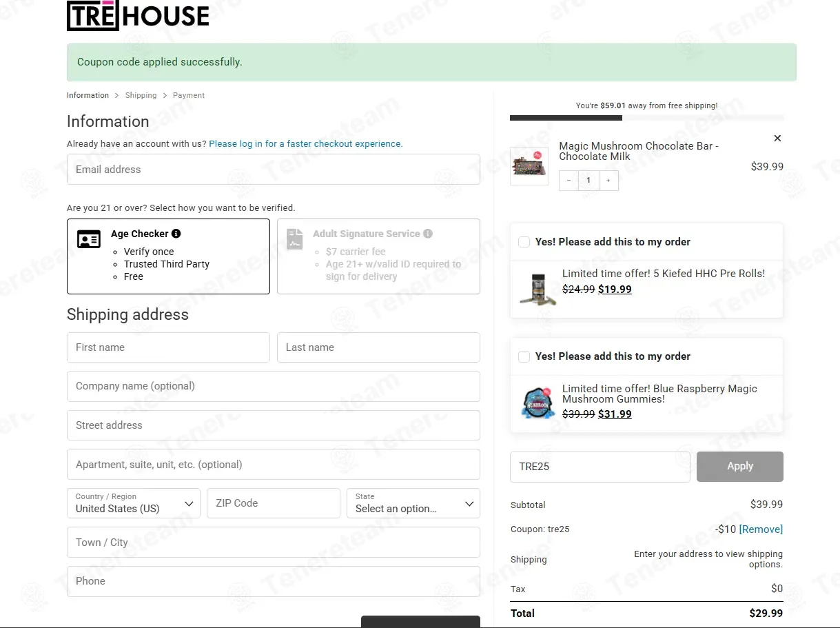Check the Blue Raspberry Gummies offer checkbox
The image size is (840, 628).
[524, 356]
